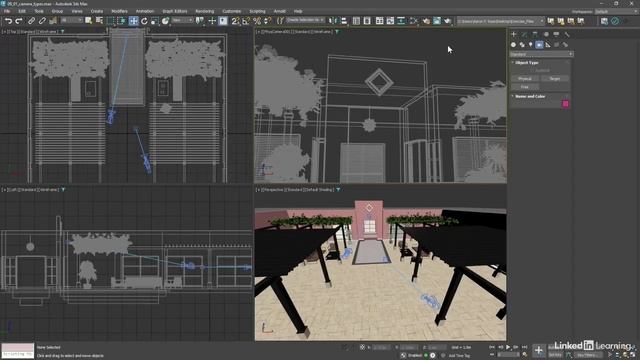Open the Create Selection Set dropdown
The width and height of the screenshot is (640, 360).
(305, 20)
